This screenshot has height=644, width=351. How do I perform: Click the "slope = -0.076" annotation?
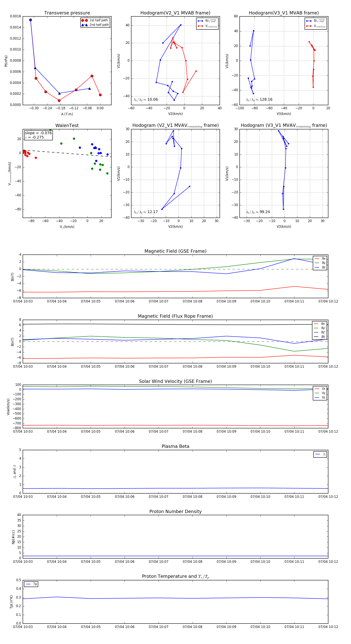(x=38, y=133)
